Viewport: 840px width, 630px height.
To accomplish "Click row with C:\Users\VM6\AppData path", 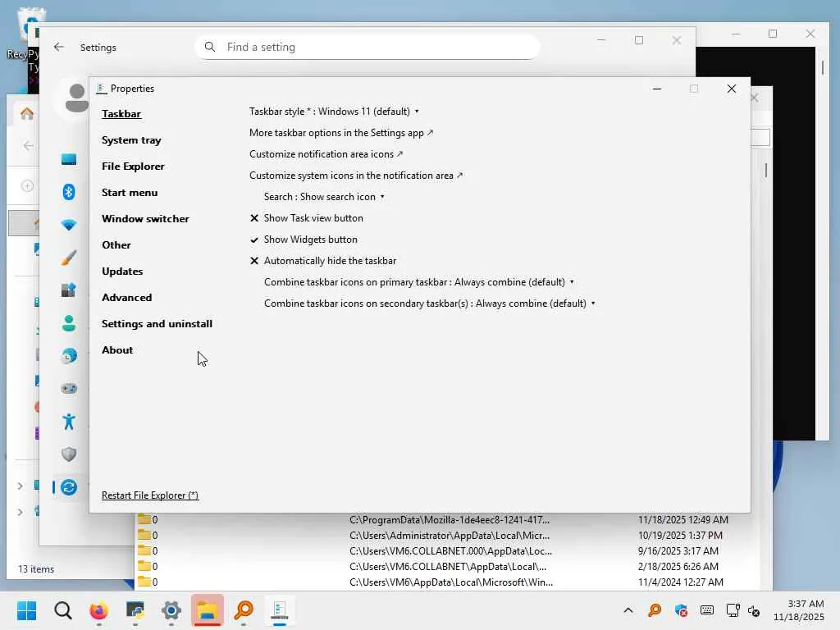I will tap(447, 582).
